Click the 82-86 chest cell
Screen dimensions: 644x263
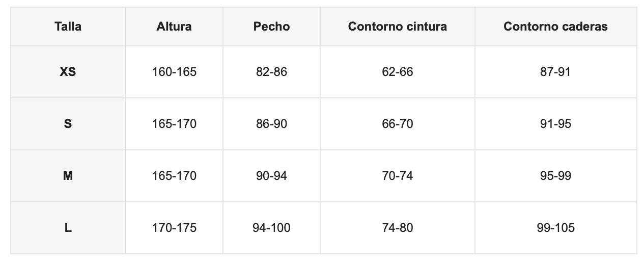pyautogui.click(x=271, y=72)
